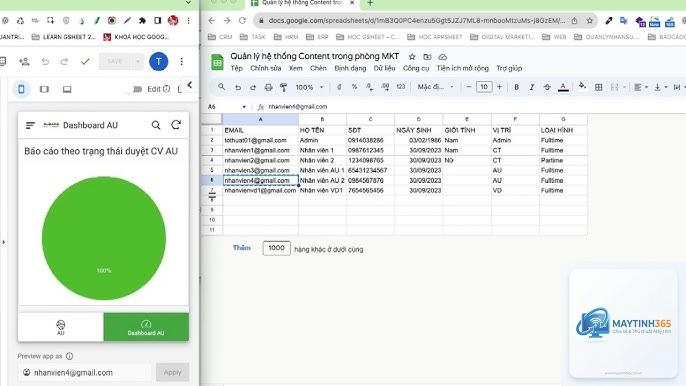
Task: Open Sheets toolbar search menus
Action: (x=222, y=87)
